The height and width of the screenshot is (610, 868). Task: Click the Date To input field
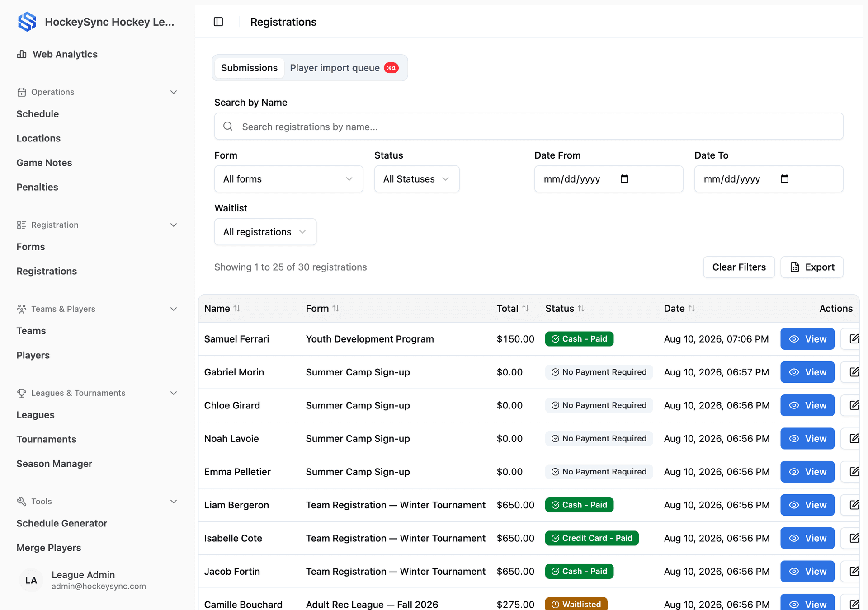(x=769, y=179)
